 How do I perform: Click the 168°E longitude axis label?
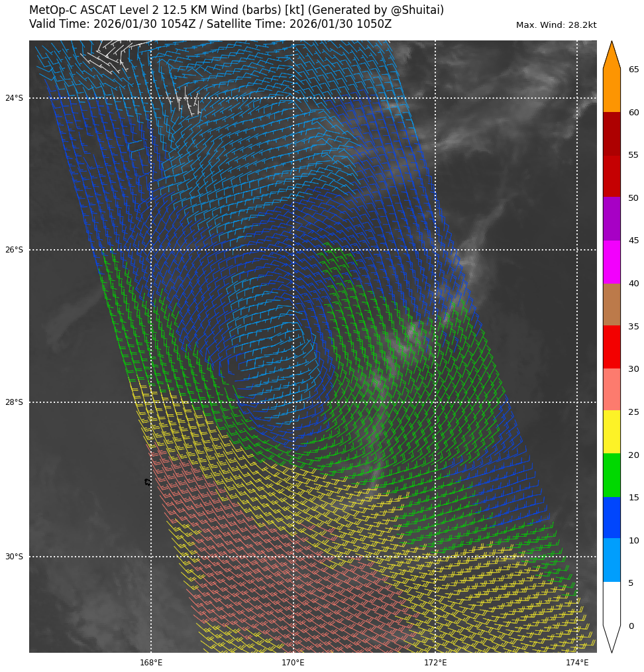pos(151,663)
